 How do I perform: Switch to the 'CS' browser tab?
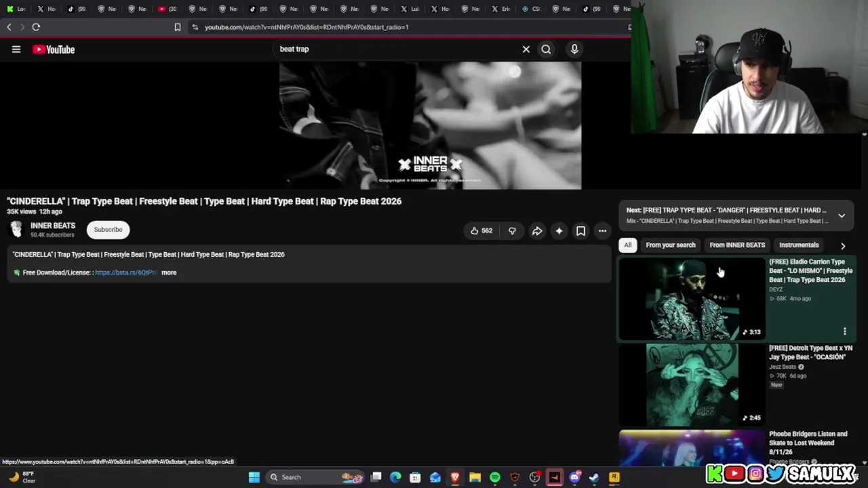(x=531, y=9)
